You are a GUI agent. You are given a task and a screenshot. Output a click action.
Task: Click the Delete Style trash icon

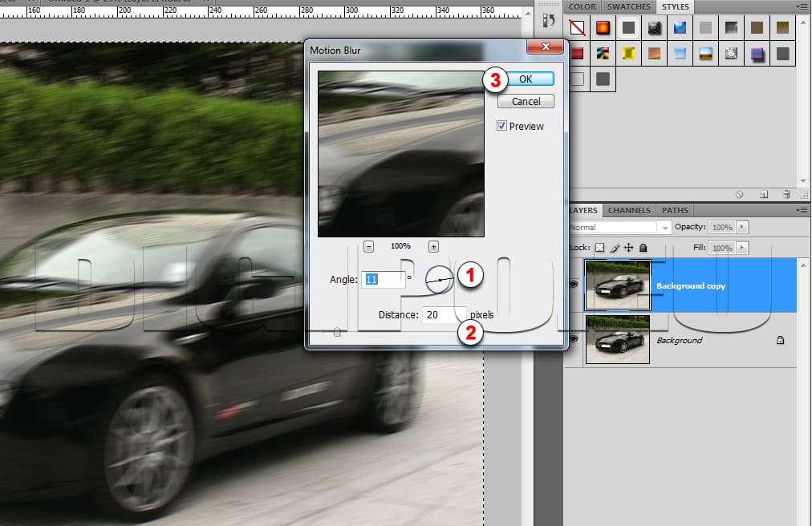point(786,195)
